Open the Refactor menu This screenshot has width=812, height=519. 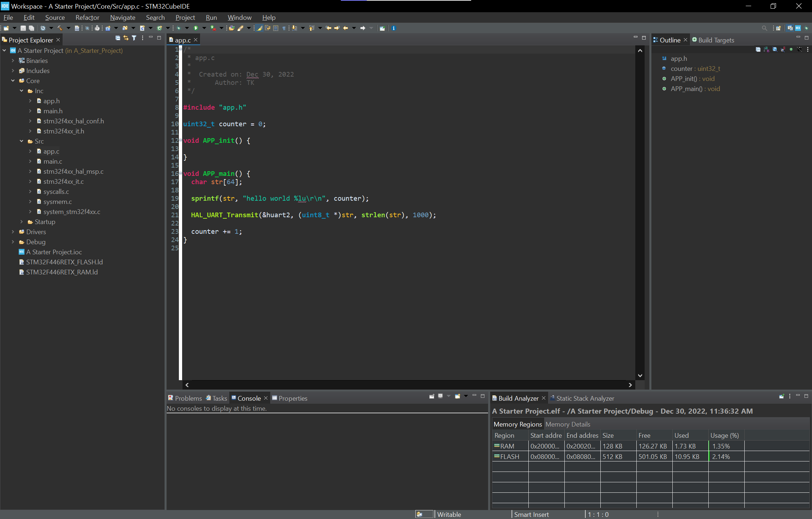(87, 17)
